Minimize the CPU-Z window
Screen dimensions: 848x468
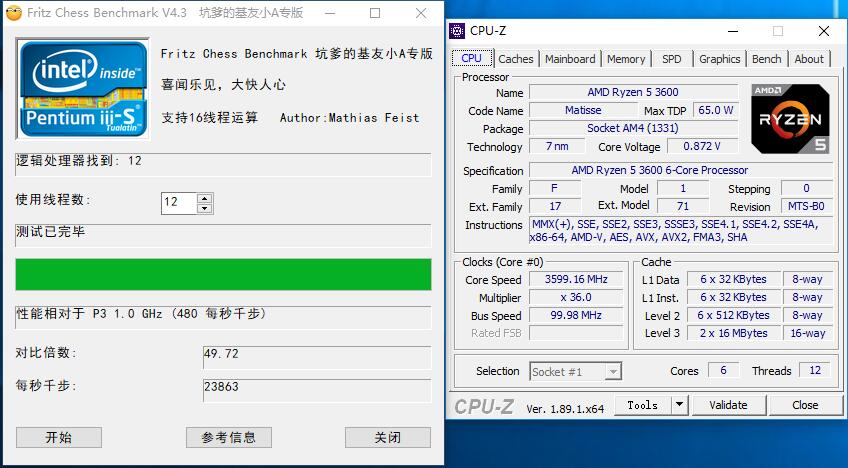tap(733, 31)
